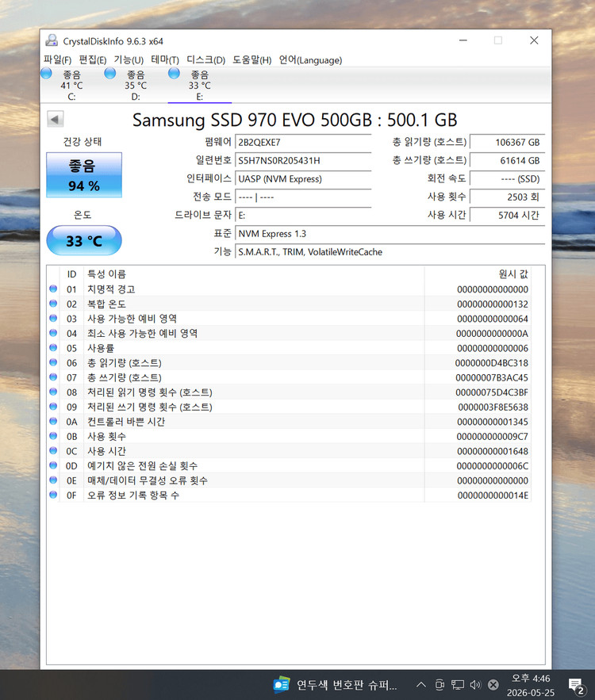Click the 33 °C temperature button
Screen dimensions: 595x700
[x=84, y=241]
